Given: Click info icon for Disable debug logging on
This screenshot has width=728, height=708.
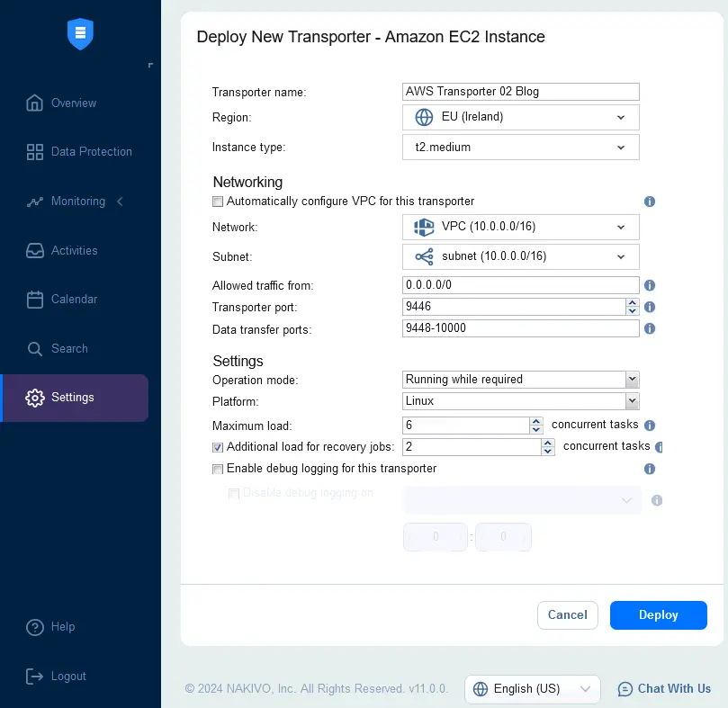Looking at the screenshot, I should point(657,500).
